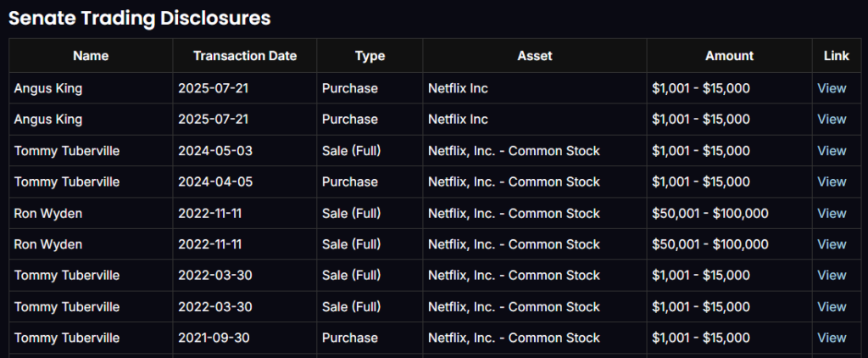Click Tommy Tuberville name in 2024-04-05 row
The image size is (868, 358).
(x=67, y=182)
